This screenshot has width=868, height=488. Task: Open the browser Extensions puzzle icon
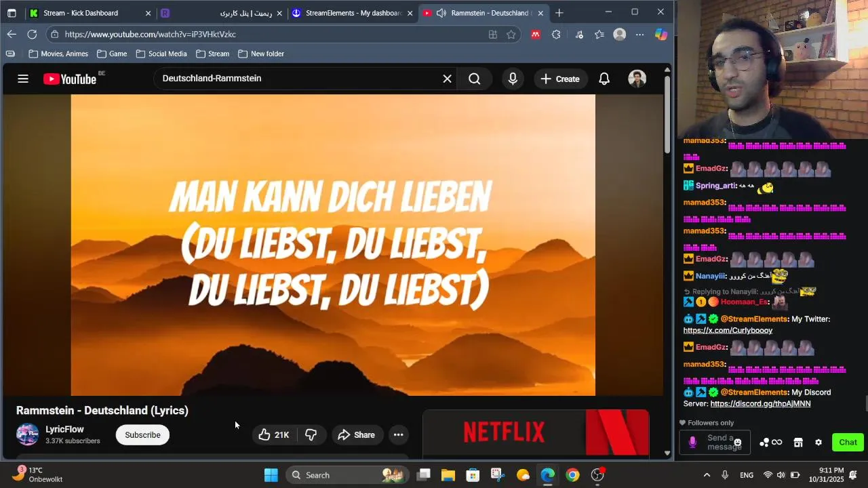[x=557, y=34]
